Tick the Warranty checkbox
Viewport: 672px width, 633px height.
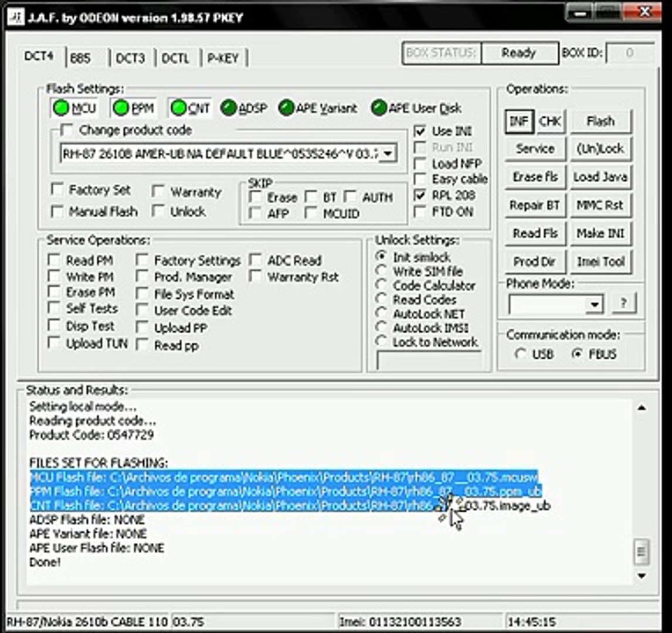tap(158, 191)
